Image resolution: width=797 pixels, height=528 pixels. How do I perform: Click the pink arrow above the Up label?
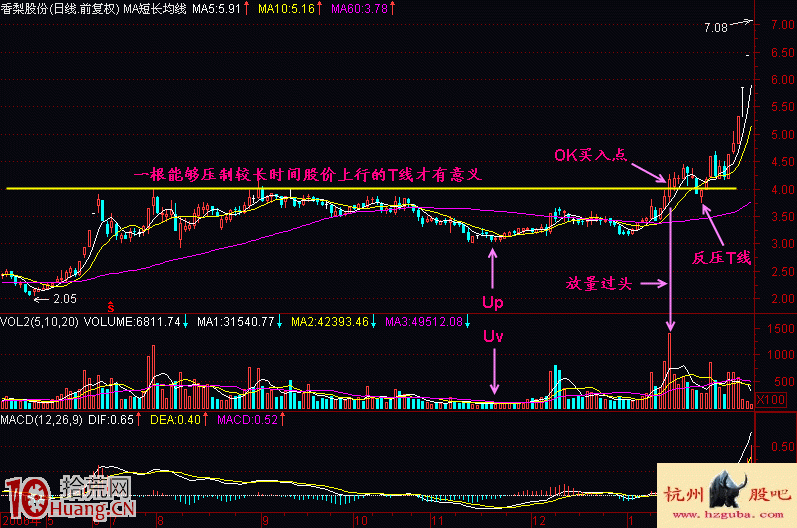[491, 261]
